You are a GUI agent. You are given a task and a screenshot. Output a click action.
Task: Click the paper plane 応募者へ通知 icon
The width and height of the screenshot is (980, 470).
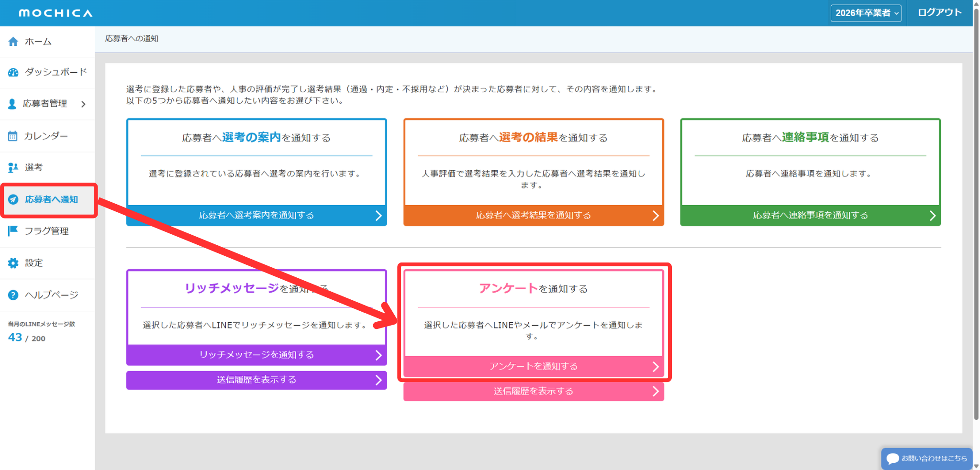point(13,199)
